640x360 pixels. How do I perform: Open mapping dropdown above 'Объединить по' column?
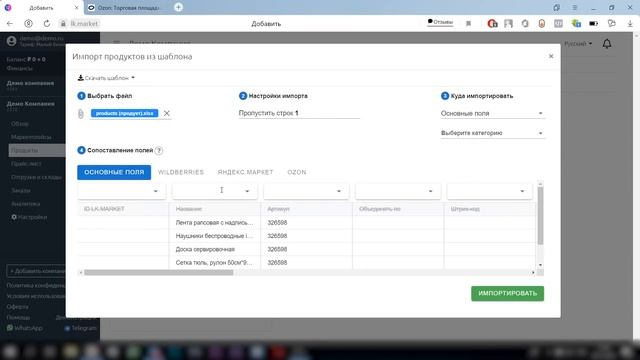398,191
